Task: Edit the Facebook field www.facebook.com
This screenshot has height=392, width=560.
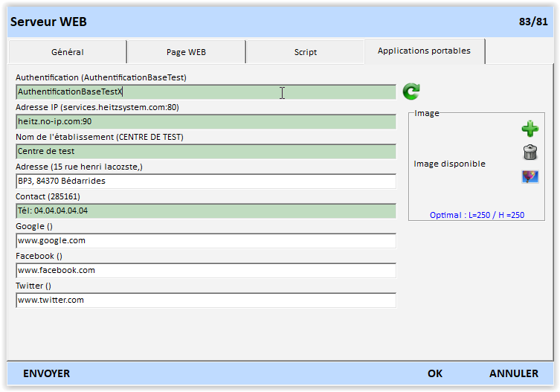Action: click(206, 271)
